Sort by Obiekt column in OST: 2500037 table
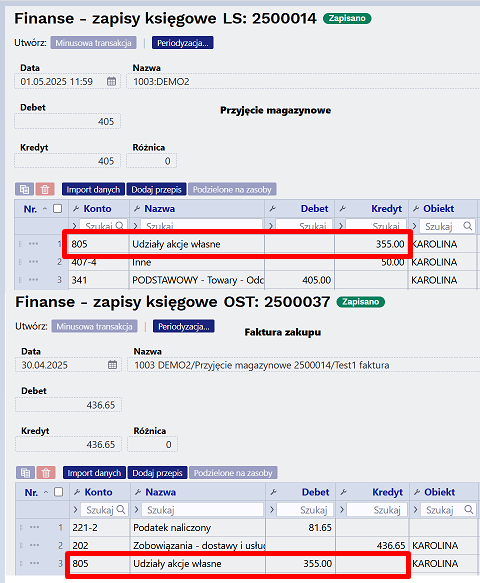The image size is (480, 583). point(439,492)
